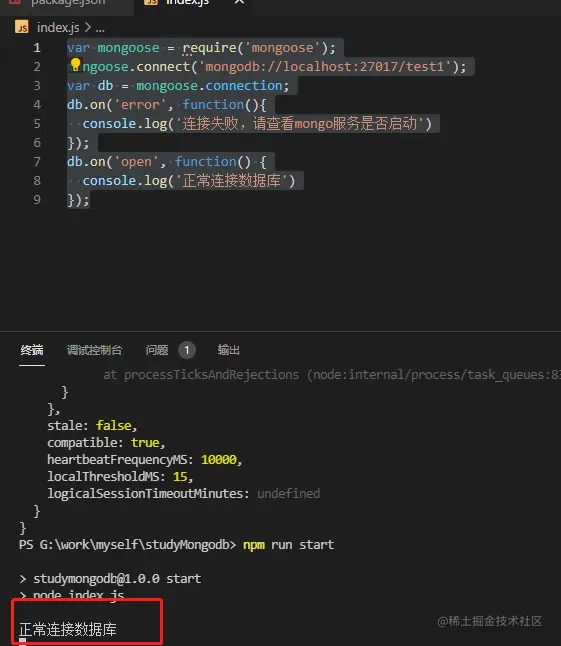Image resolution: width=561 pixels, height=646 pixels.
Task: Open the 问题 problems panel tab
Action: [x=157, y=350]
